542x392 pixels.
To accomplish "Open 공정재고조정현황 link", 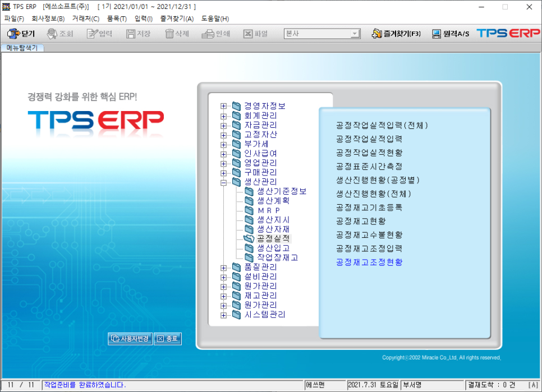I will point(369,262).
